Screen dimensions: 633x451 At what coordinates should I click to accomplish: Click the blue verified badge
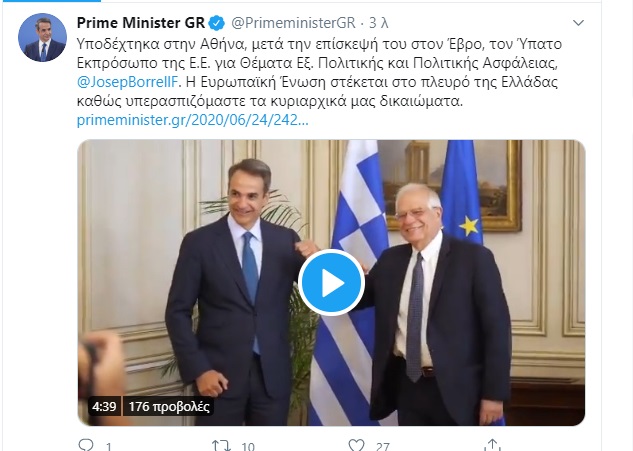(x=217, y=23)
